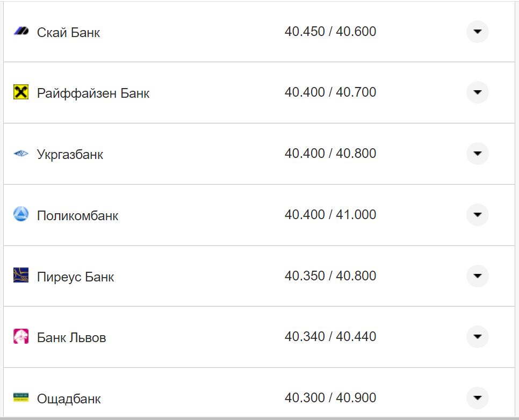Click Поликомбанк rate 40.400 / 41.000
This screenshot has height=420, width=519.
330,215
